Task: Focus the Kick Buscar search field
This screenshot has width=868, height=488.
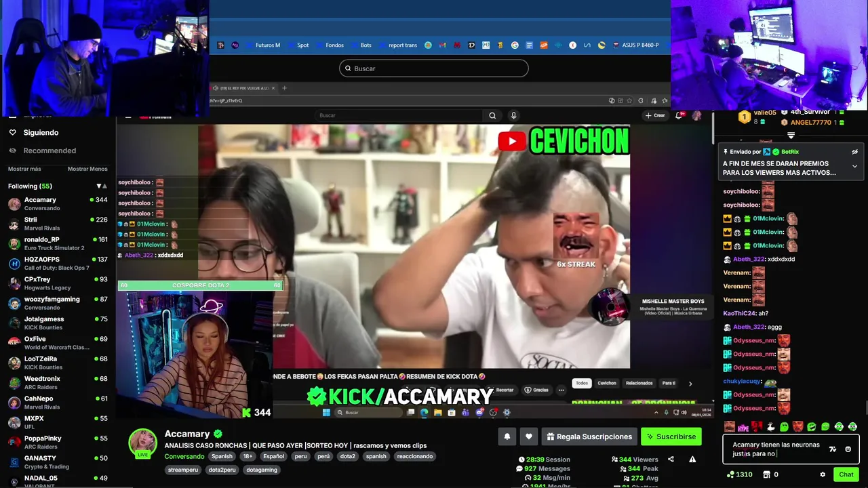Action: tap(434, 68)
